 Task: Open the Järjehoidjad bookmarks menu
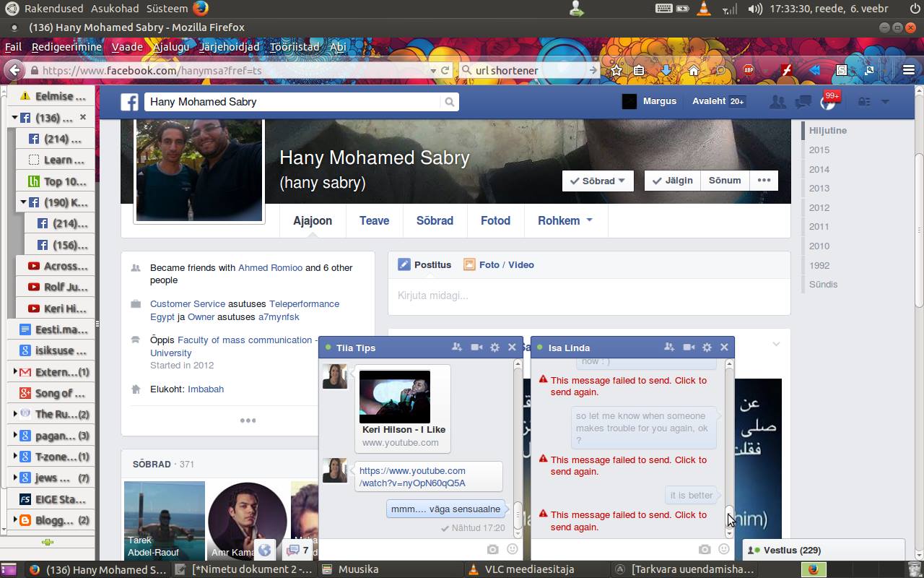tap(229, 47)
